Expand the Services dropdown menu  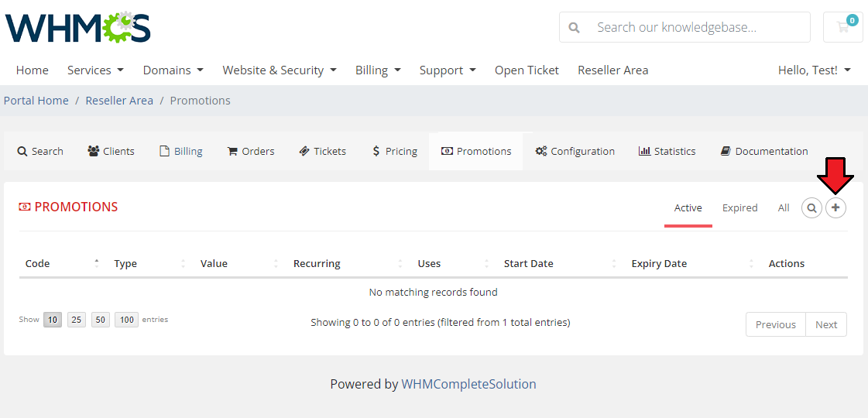(95, 70)
